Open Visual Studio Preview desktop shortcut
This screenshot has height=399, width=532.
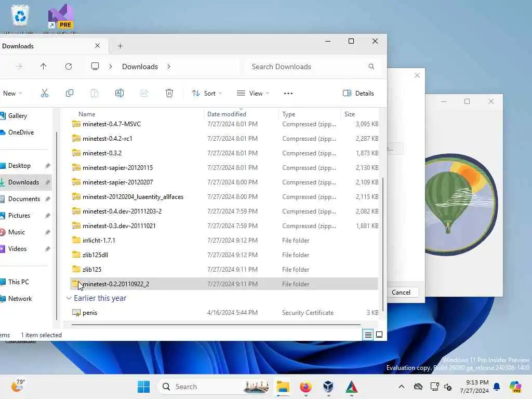point(61,17)
